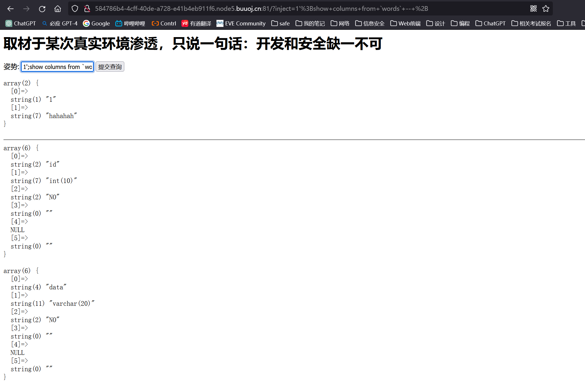Image resolution: width=585 pixels, height=392 pixels.
Task: Click the "varchar(20)" column type text
Action: (x=72, y=303)
